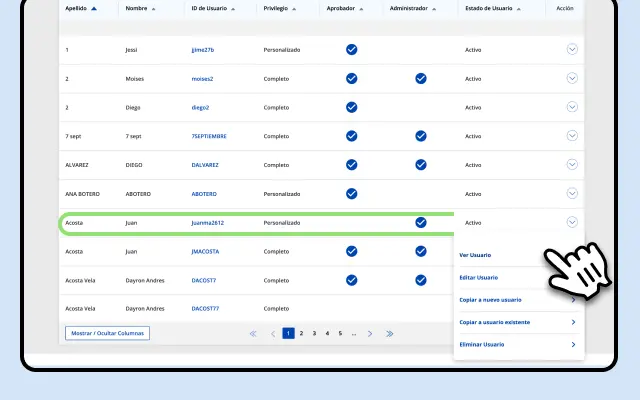Go to page 2

(x=301, y=333)
